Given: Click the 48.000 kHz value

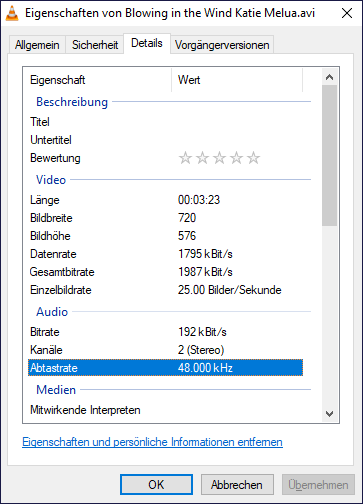Looking at the screenshot, I should (205, 368).
